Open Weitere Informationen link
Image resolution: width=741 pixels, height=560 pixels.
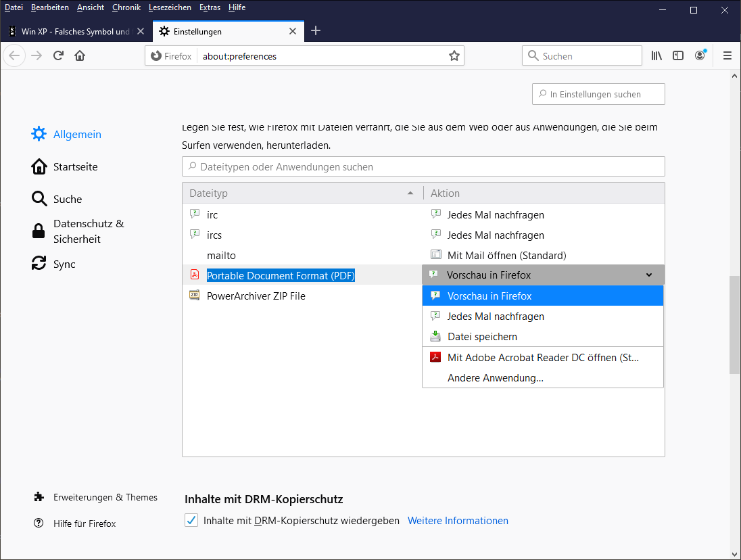pyautogui.click(x=458, y=520)
